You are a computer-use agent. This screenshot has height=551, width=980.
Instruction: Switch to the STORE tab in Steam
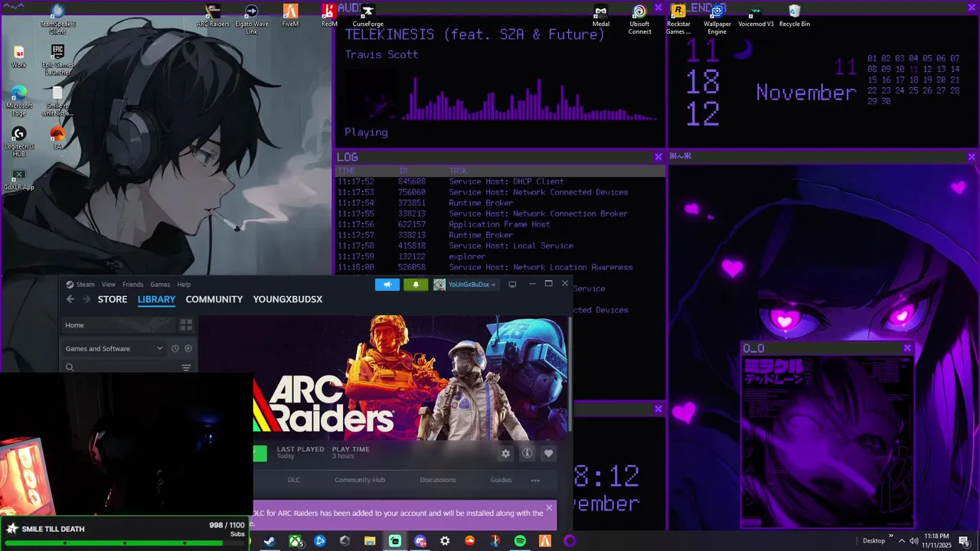[x=113, y=299]
